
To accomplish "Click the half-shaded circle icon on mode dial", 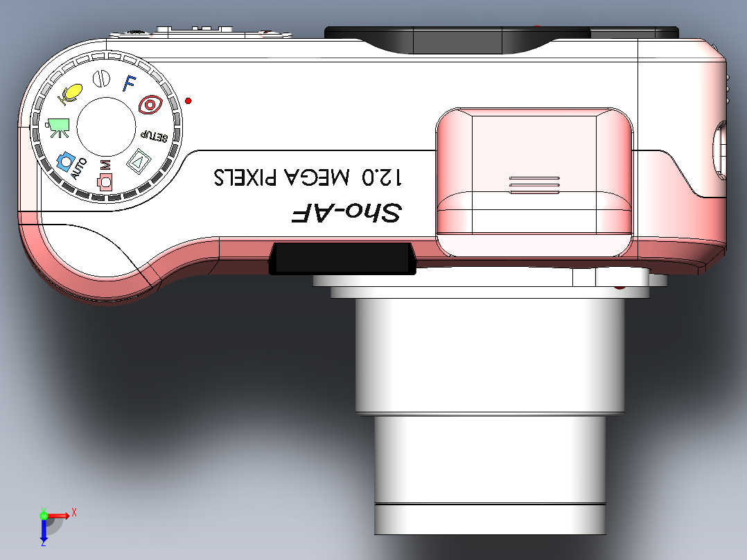I will (101, 79).
